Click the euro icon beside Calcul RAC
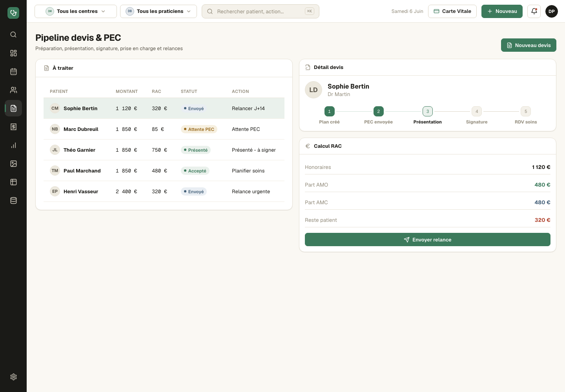The height and width of the screenshot is (392, 565). pos(308,146)
